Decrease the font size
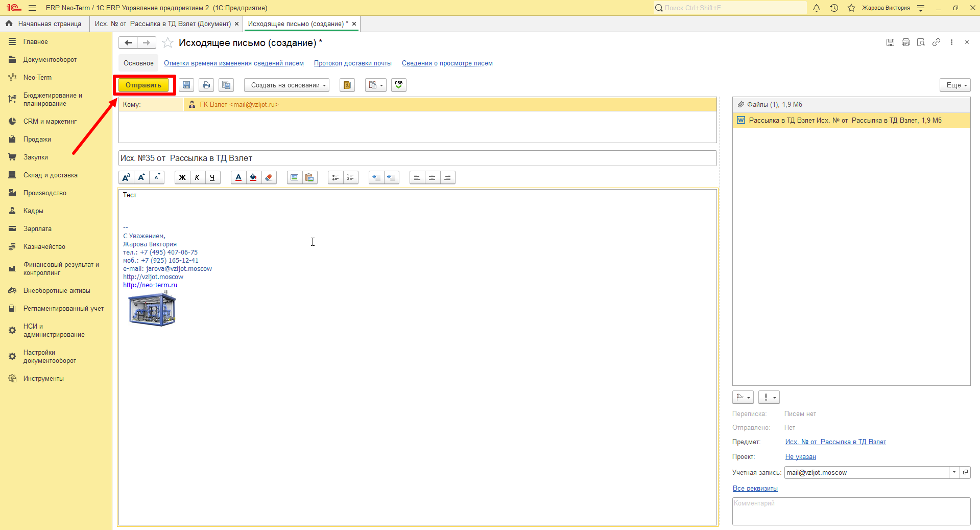Viewport: 980px width, 530px height. [157, 177]
